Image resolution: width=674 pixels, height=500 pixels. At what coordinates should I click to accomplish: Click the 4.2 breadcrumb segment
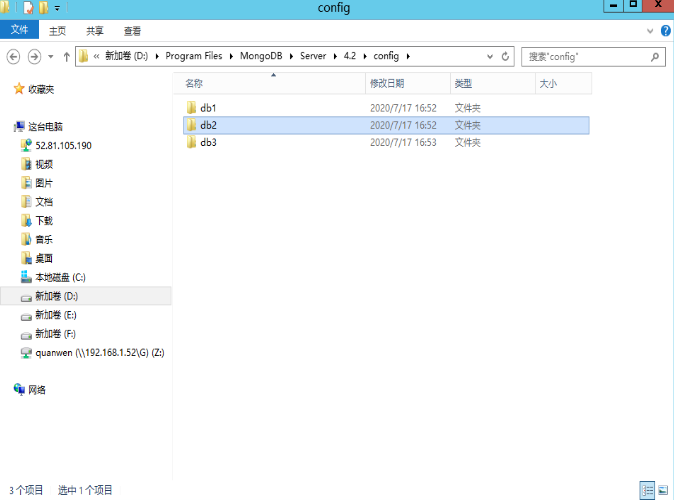349,56
